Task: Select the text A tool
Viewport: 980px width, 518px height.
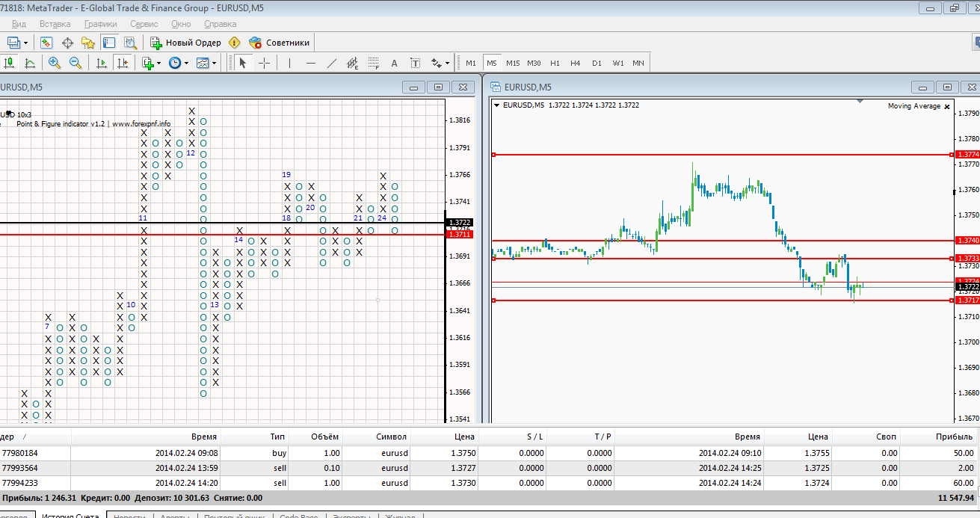Action: (394, 63)
